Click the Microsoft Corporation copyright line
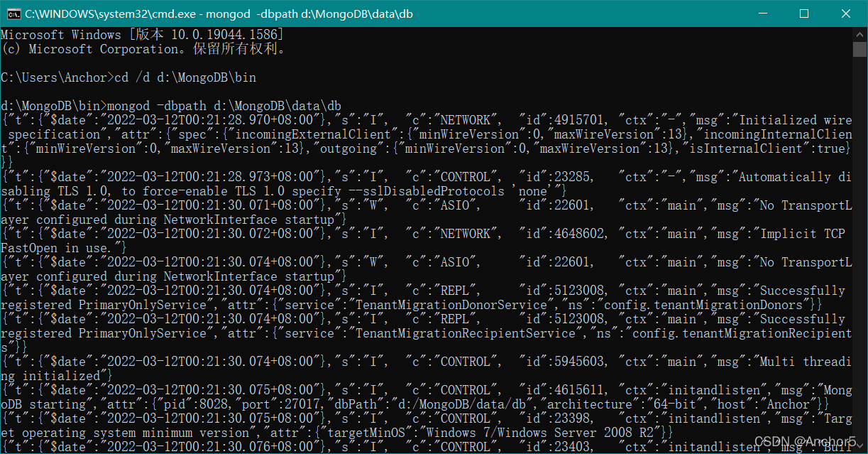 tap(143, 49)
